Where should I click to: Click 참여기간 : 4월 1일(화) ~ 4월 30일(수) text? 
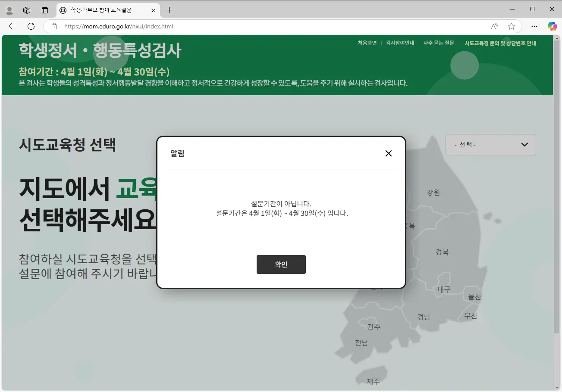click(94, 72)
